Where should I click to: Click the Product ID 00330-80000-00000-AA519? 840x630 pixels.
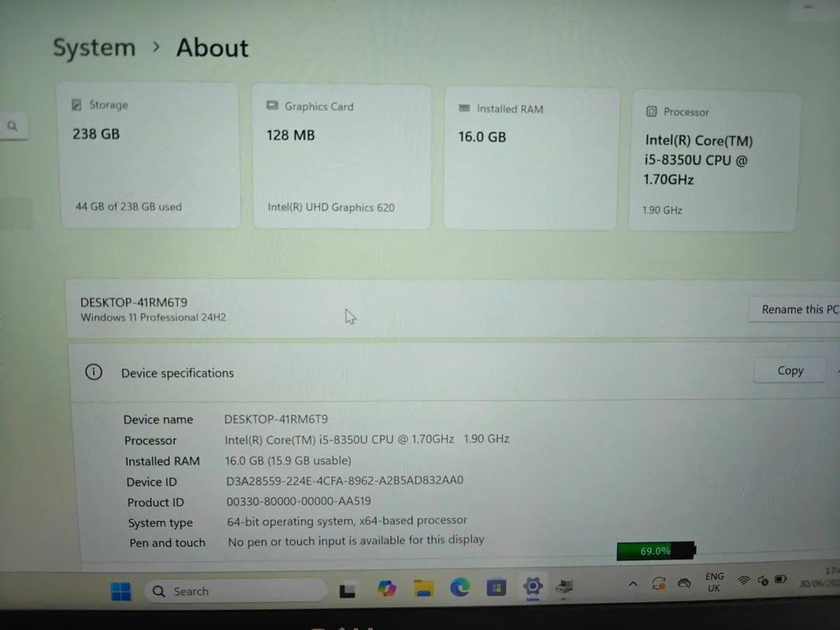(299, 501)
